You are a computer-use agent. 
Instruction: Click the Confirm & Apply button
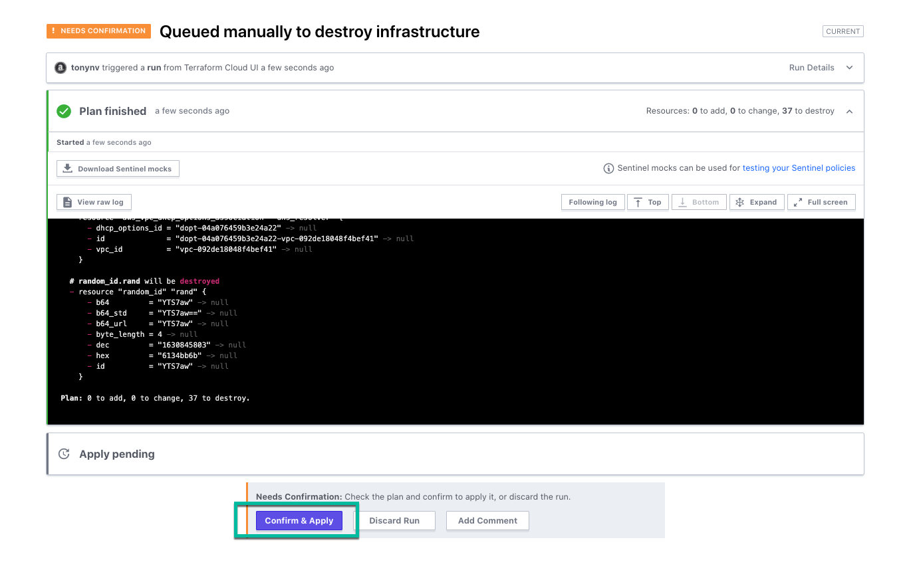(299, 520)
